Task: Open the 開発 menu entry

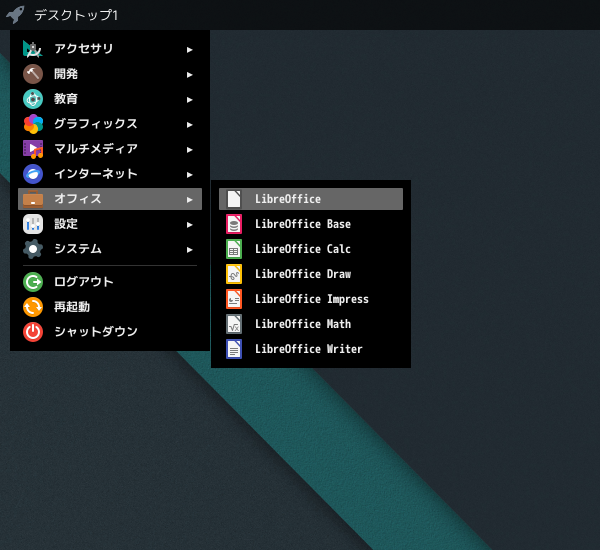Action: [x=110, y=74]
